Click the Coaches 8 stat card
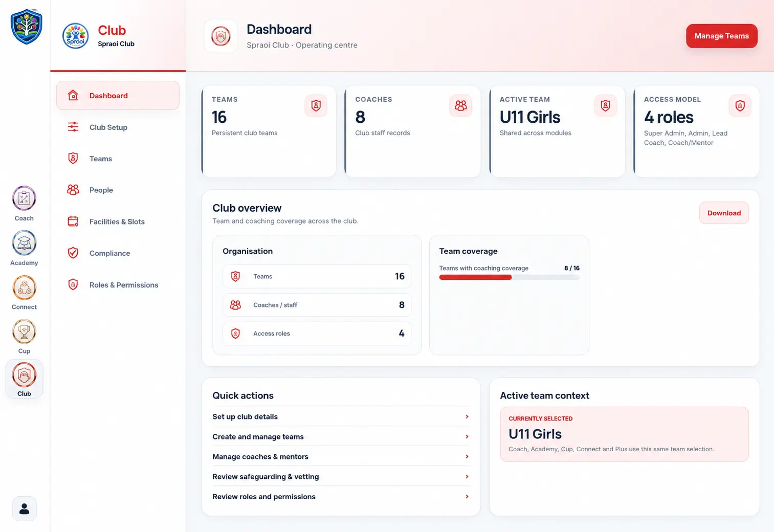The width and height of the screenshot is (774, 532). pos(412,131)
